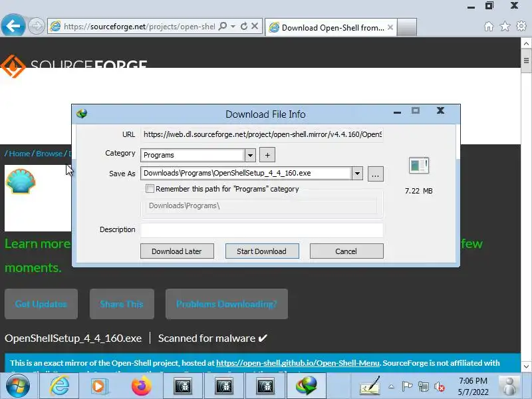Screen dimensions: 532x399
Task: Open a new blank browser tab
Action: click(407, 27)
